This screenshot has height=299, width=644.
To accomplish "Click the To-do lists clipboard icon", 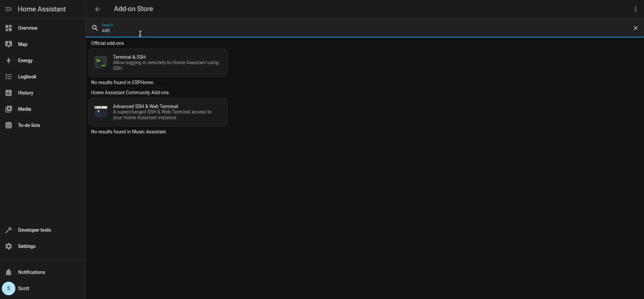I will 8,125.
